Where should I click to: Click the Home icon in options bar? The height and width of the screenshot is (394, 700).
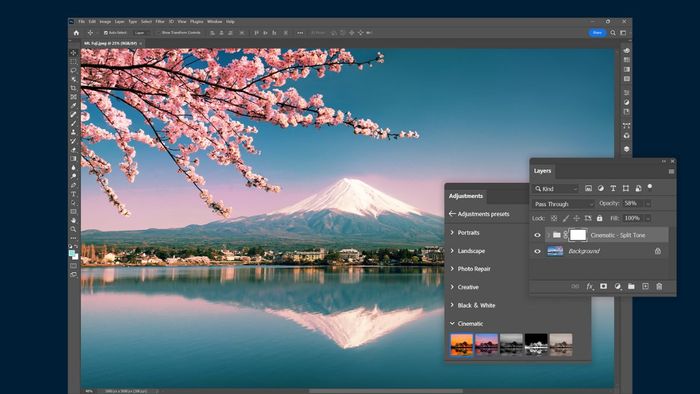(76, 33)
